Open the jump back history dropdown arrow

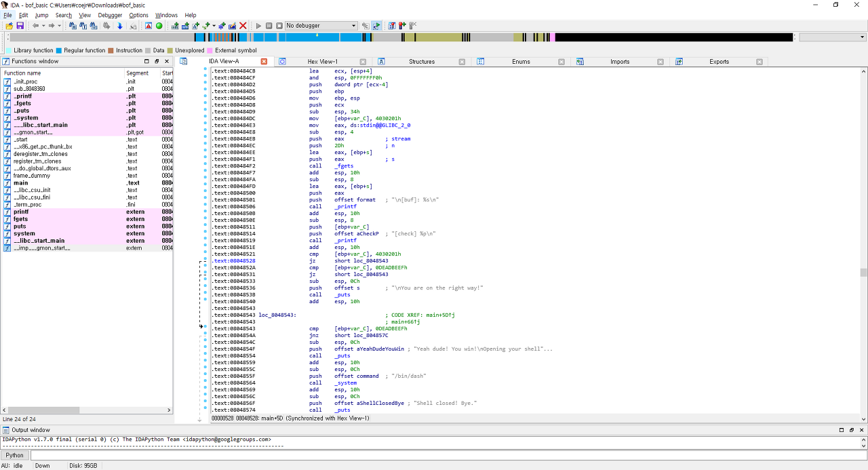[43, 26]
